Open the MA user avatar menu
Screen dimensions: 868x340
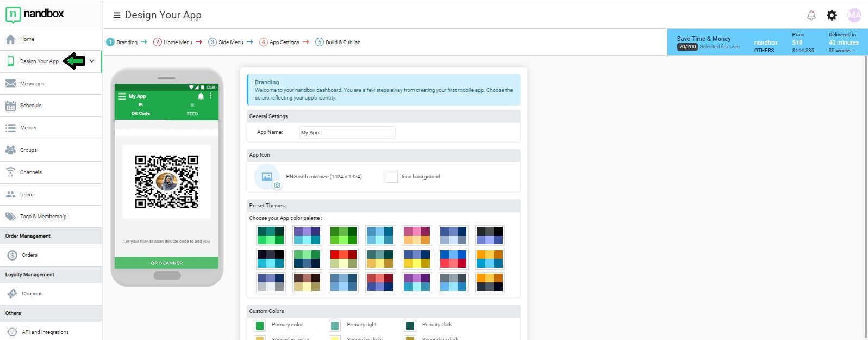click(x=854, y=15)
